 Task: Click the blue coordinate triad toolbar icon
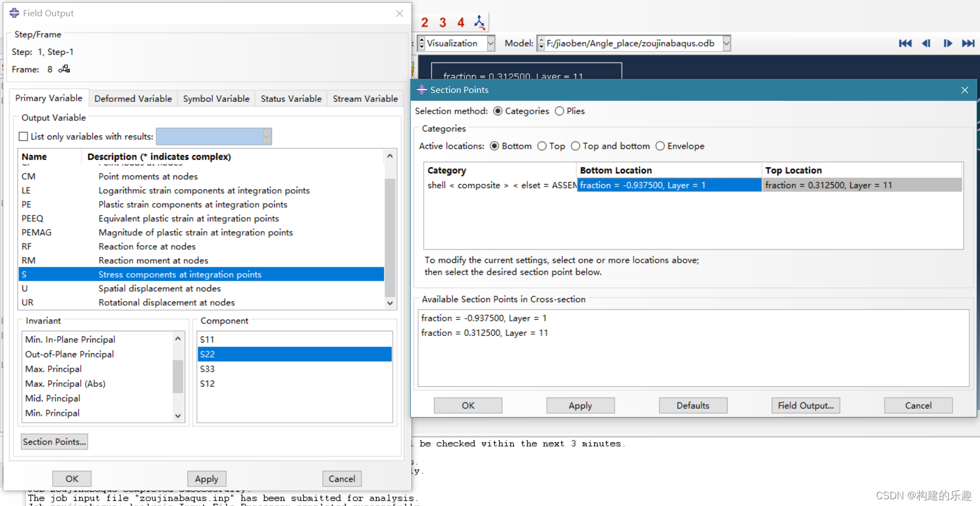479,22
